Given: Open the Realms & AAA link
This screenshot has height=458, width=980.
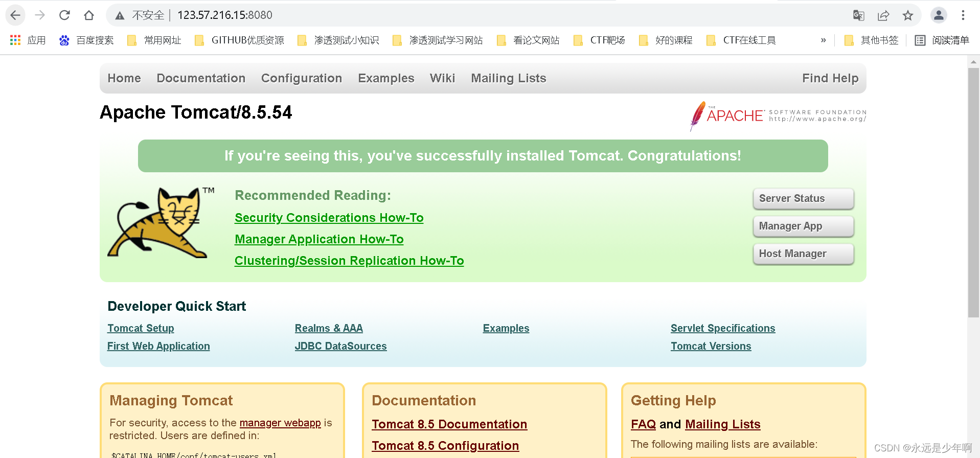Looking at the screenshot, I should (x=329, y=328).
